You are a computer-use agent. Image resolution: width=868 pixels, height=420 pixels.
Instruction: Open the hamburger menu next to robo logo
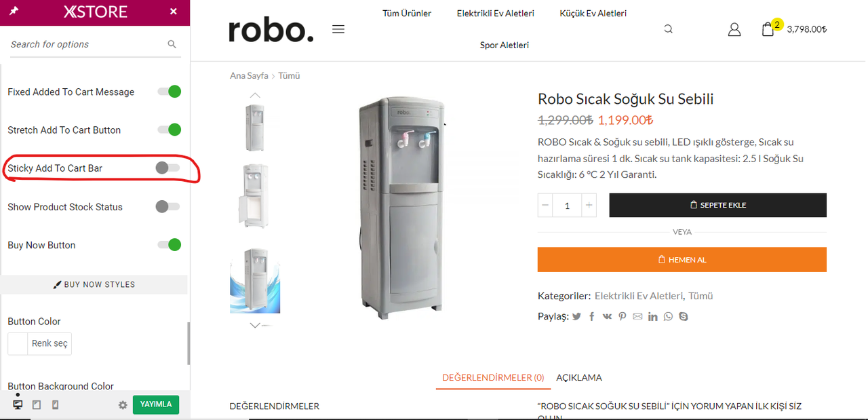(338, 29)
